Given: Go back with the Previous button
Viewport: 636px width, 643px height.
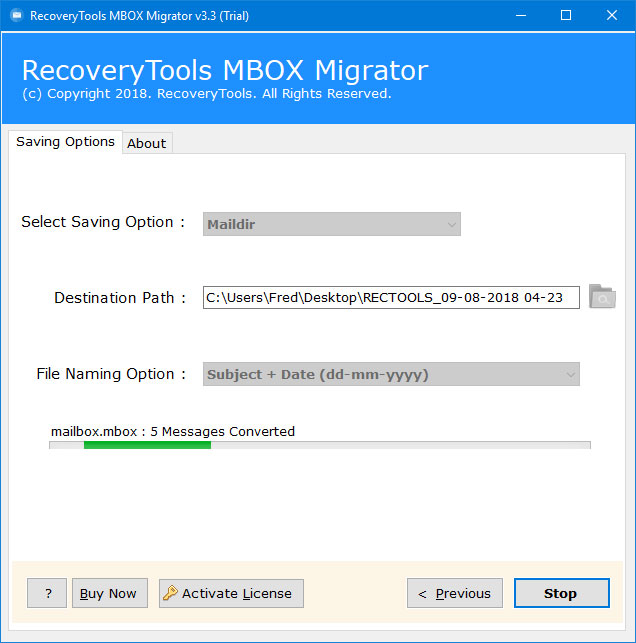Looking at the screenshot, I should (455, 593).
